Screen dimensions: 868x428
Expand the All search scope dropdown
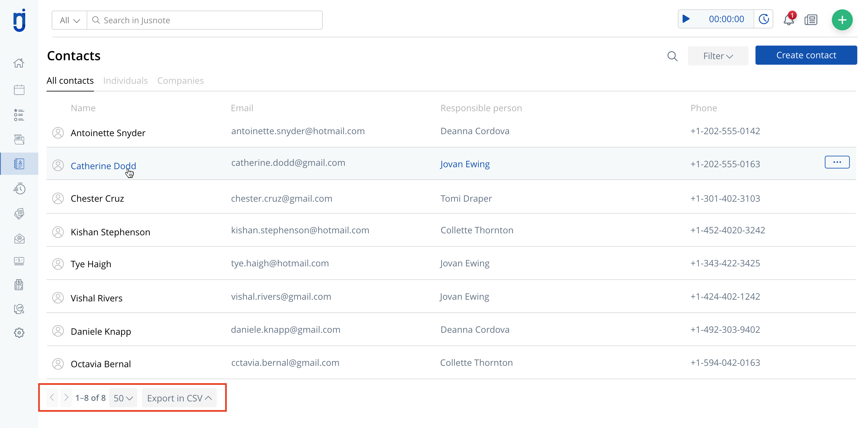point(70,20)
